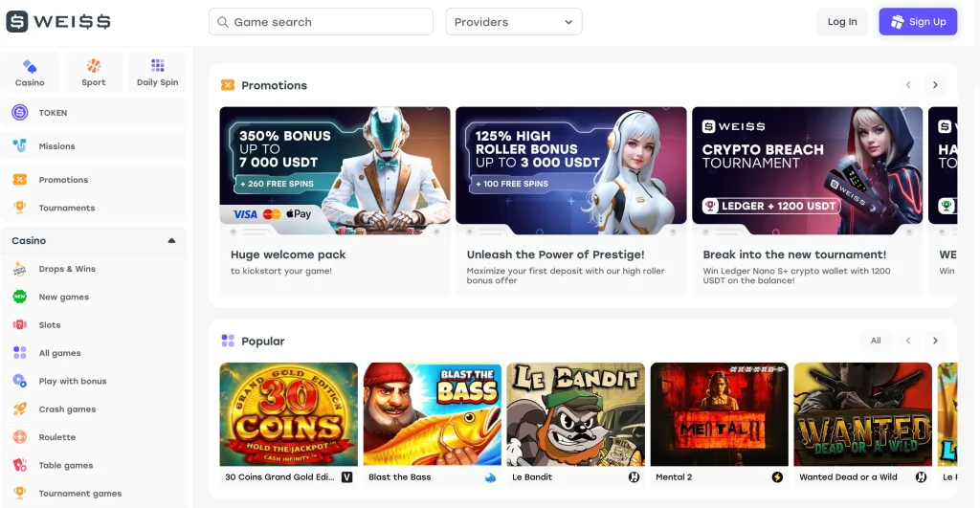The image size is (980, 508).
Task: Launch the Mental 2 game thumbnail
Action: pos(720,414)
